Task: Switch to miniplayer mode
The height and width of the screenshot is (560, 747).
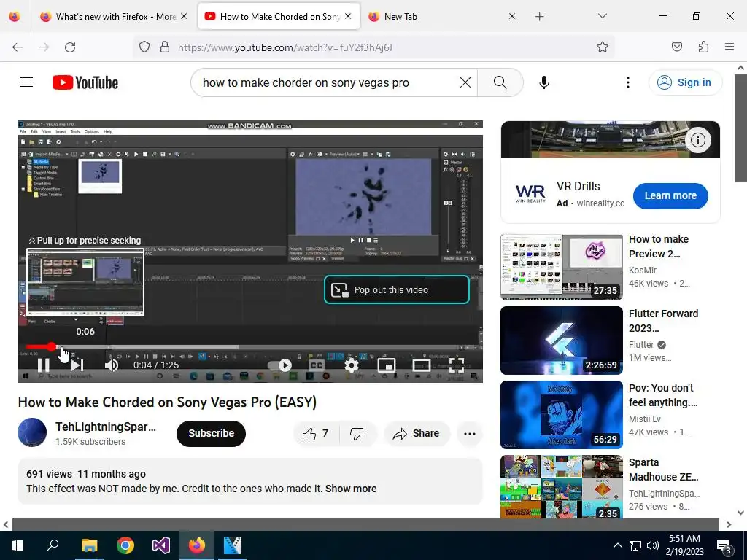Action: point(387,365)
